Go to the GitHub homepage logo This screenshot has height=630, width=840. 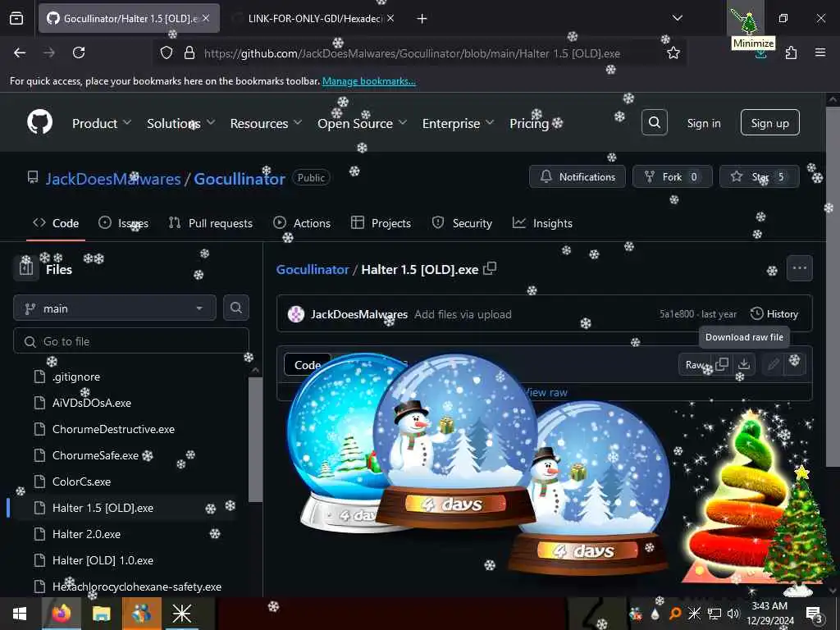point(39,122)
